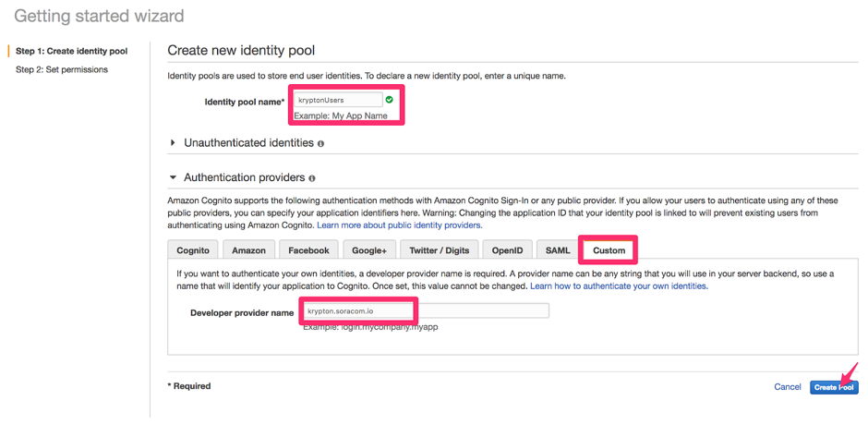Expand the Unauthenticated identities section
The width and height of the screenshot is (868, 437).
tap(173, 143)
